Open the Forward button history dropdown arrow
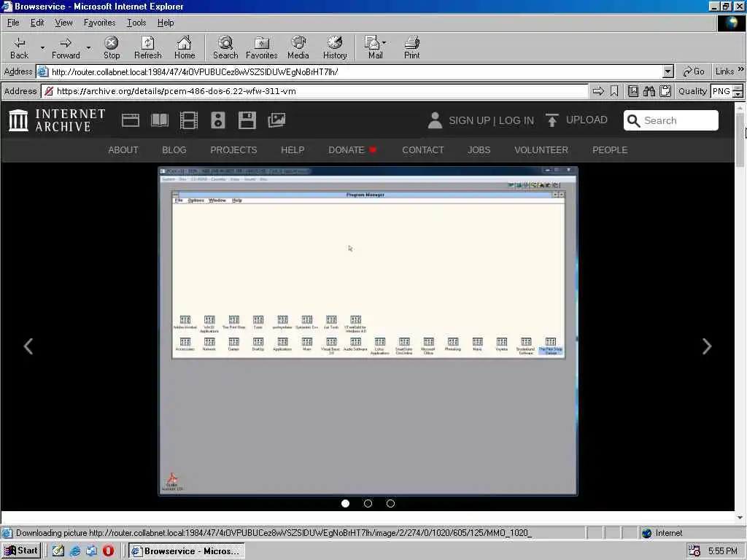The height and width of the screenshot is (560, 747). (88, 47)
